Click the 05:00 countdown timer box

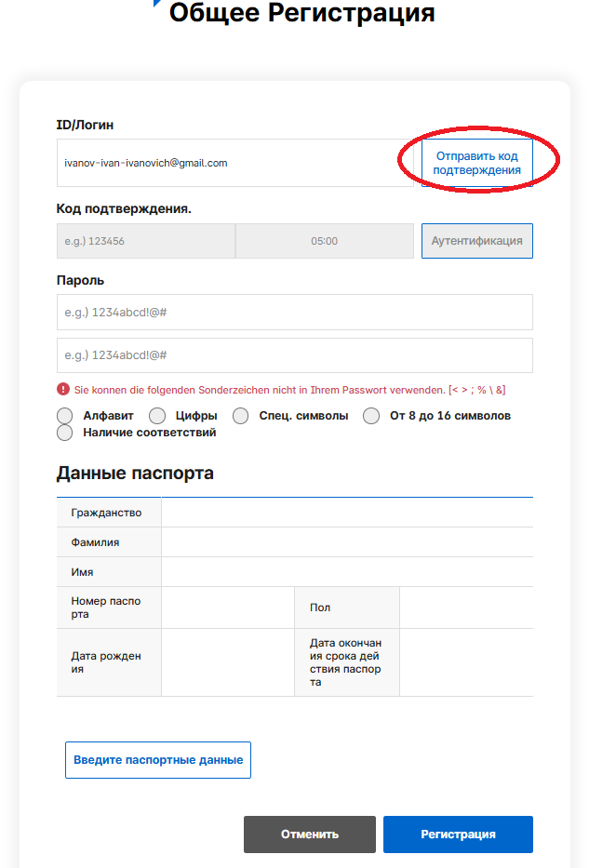325,241
